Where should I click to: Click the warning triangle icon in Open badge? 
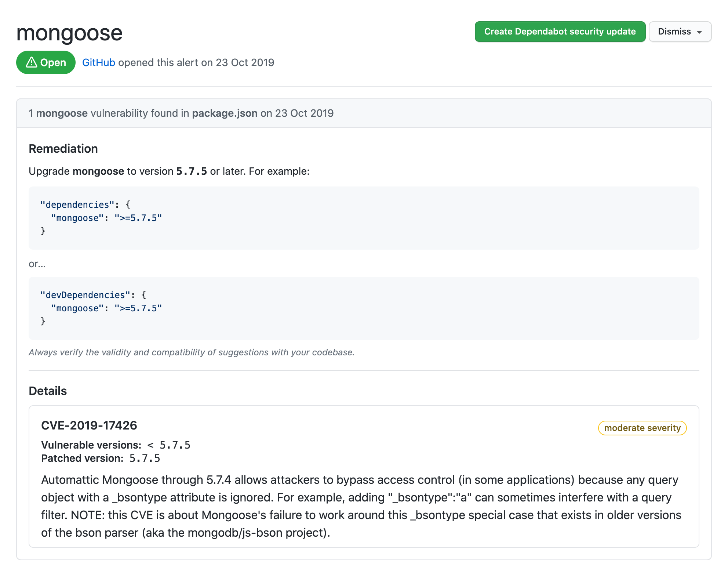32,62
